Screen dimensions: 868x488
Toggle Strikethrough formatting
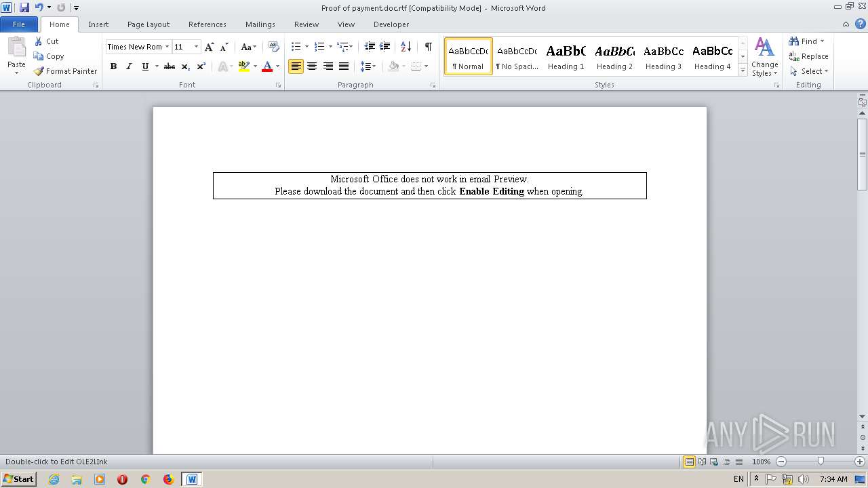(x=170, y=66)
